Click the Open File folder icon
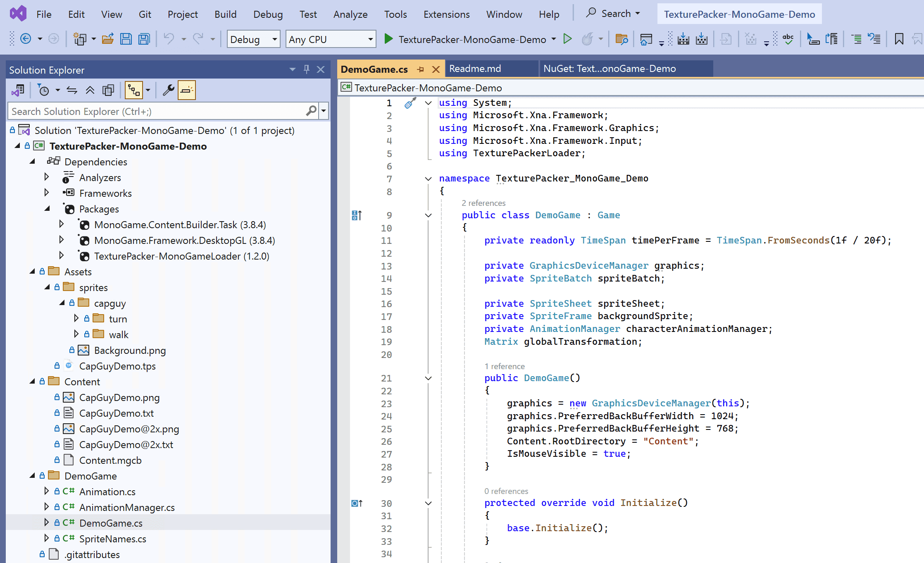The width and height of the screenshot is (924, 563). [108, 39]
